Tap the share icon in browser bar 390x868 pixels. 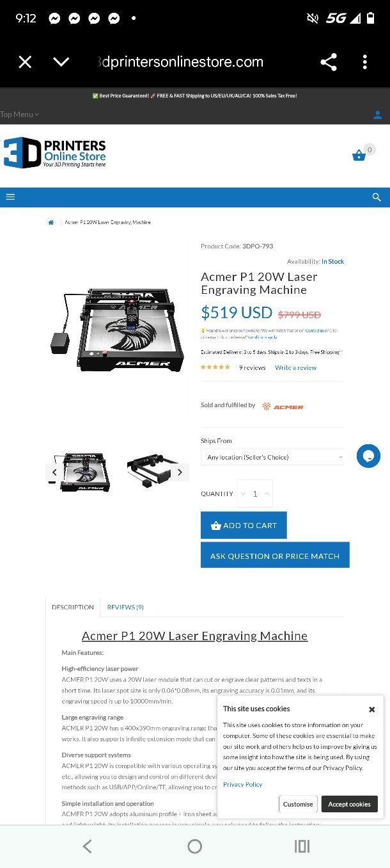(x=329, y=62)
